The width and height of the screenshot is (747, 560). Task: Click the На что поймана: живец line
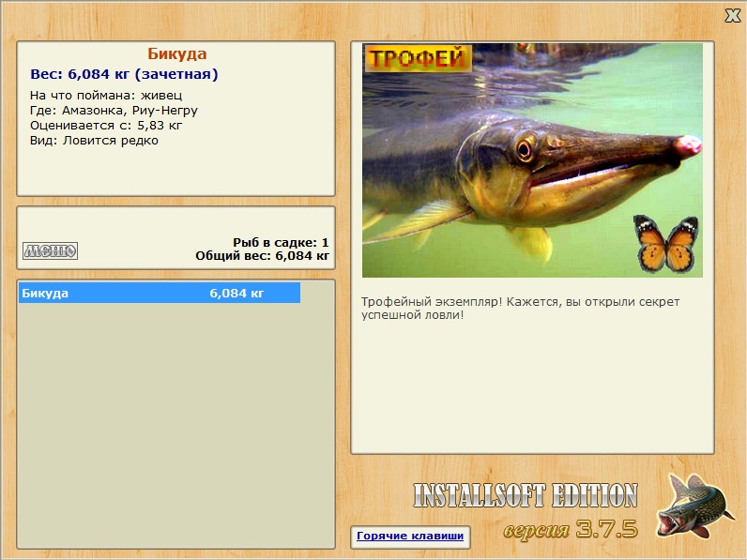pyautogui.click(x=106, y=96)
